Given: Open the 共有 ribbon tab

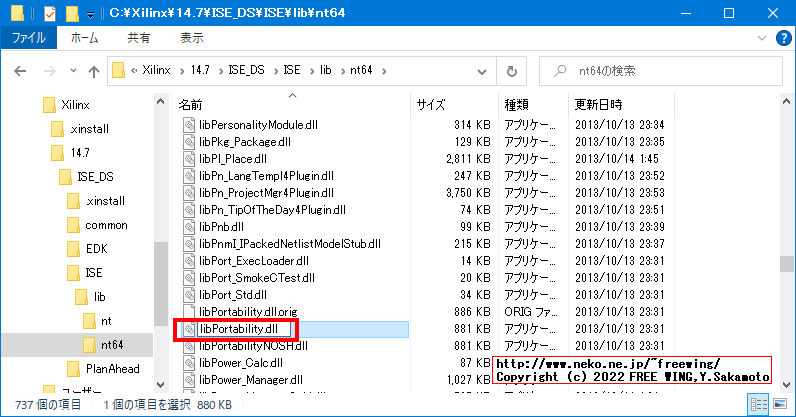Looking at the screenshot, I should point(139,38).
